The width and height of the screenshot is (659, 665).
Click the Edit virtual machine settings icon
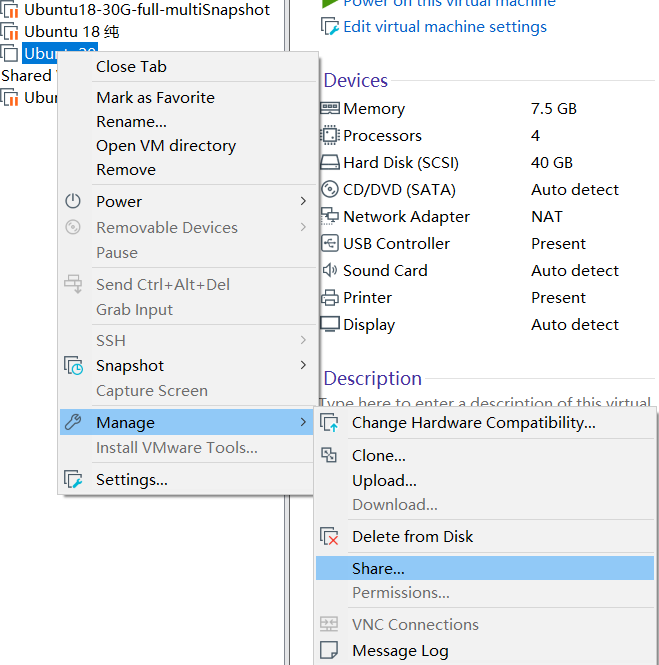(330, 26)
